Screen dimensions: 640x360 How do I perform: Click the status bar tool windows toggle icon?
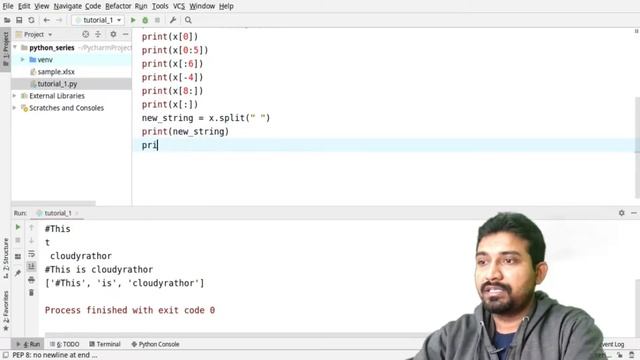pos(5,355)
